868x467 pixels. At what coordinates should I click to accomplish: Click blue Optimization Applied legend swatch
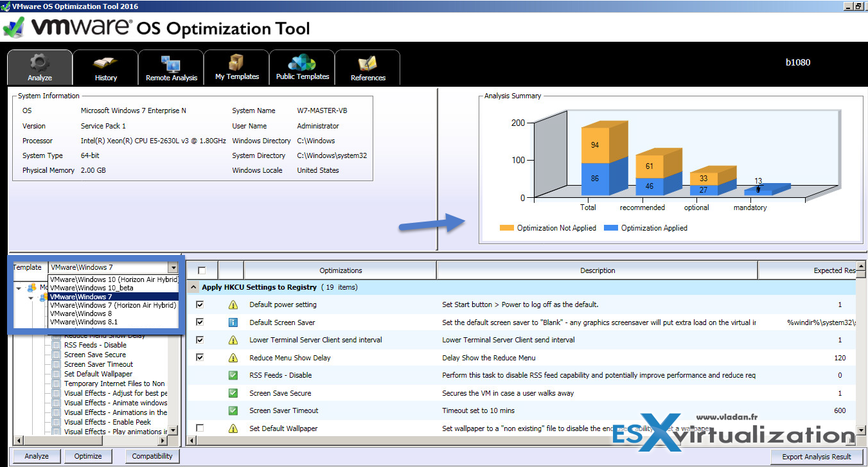click(610, 228)
